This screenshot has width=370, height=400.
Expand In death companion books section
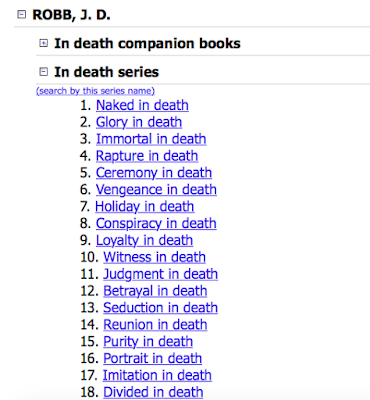(44, 43)
